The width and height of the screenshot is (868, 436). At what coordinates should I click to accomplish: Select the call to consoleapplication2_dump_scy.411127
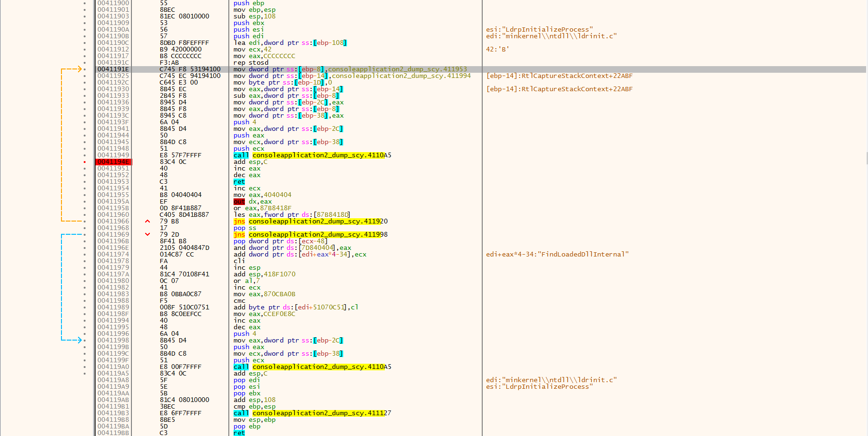click(312, 413)
